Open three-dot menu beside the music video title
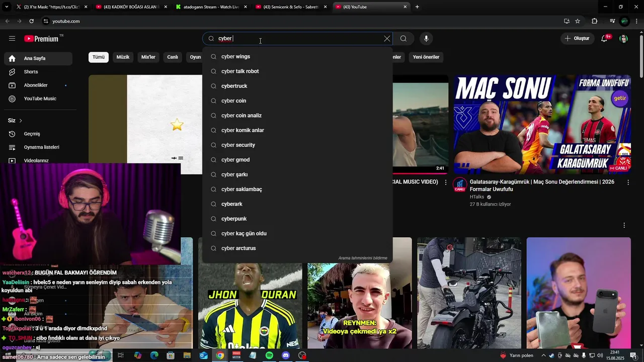This screenshot has height=362, width=644. point(445,183)
